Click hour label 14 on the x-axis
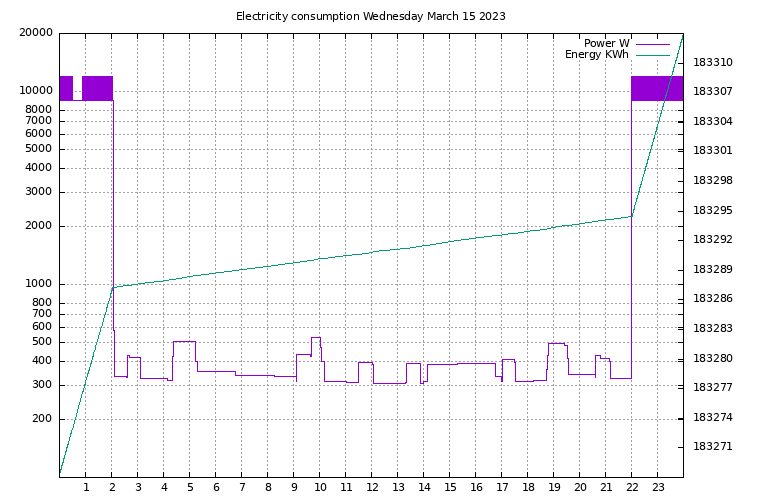Viewport: 768px width, 500px height. (424, 487)
